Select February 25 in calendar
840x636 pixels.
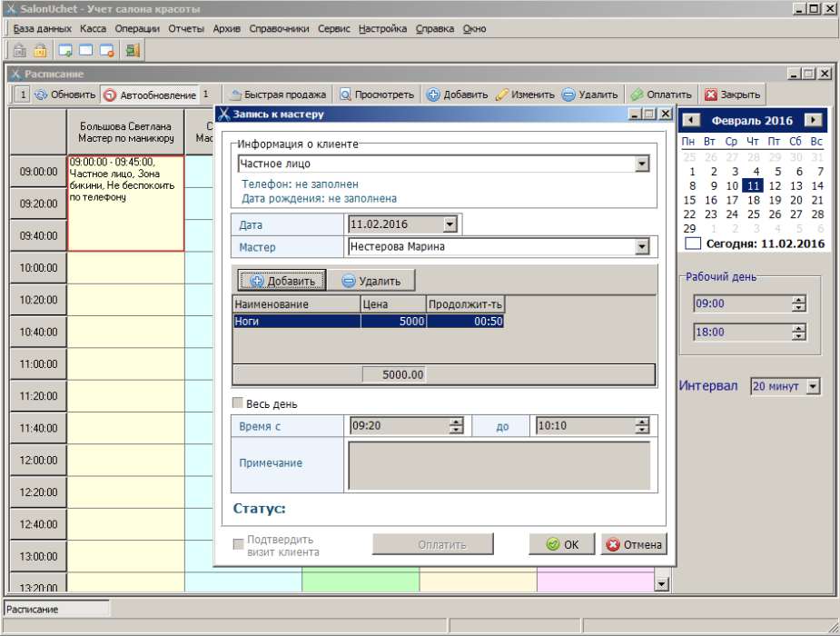point(753,214)
